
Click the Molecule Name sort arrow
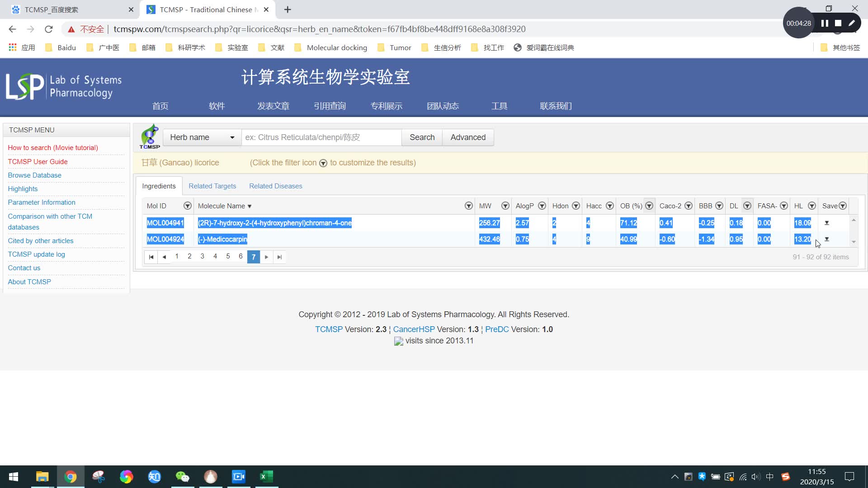pyautogui.click(x=250, y=206)
